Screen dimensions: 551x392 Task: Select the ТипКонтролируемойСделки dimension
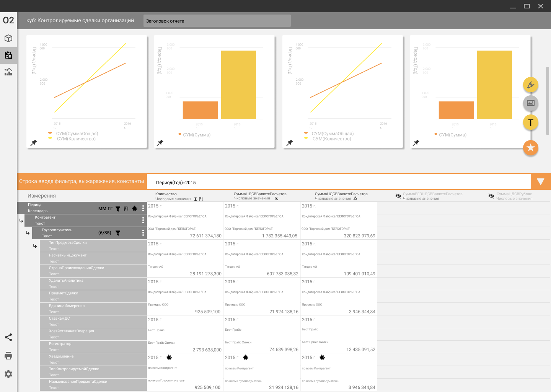tap(93, 372)
